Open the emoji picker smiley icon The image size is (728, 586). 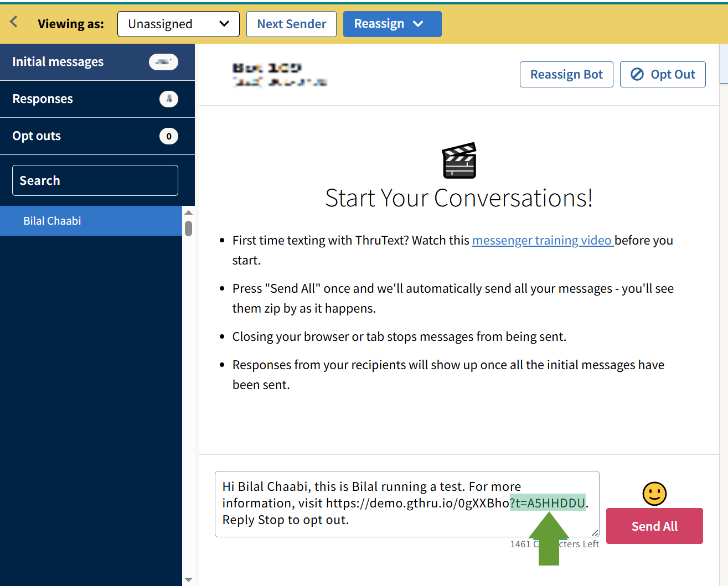(x=654, y=494)
